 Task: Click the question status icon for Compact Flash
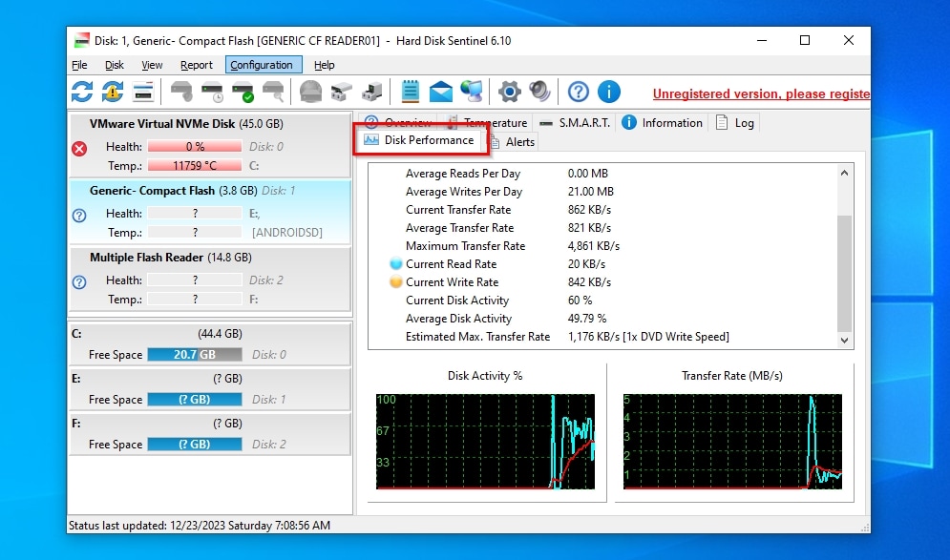pyautogui.click(x=79, y=216)
